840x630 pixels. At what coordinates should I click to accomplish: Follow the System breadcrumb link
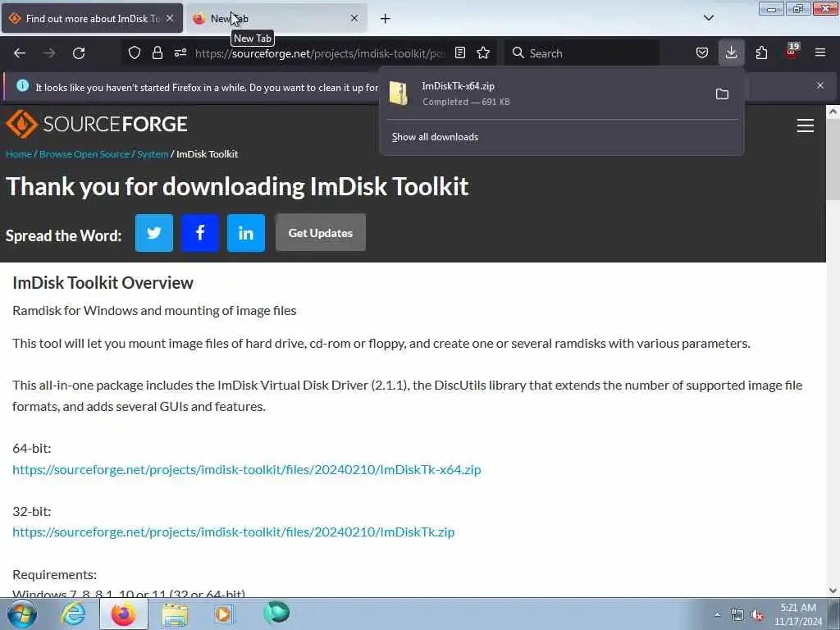(153, 154)
